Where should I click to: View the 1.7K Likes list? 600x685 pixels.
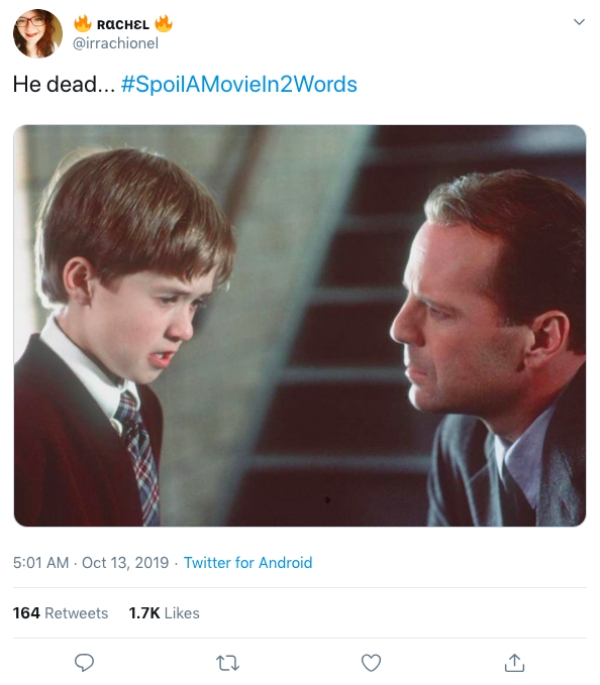(x=164, y=613)
